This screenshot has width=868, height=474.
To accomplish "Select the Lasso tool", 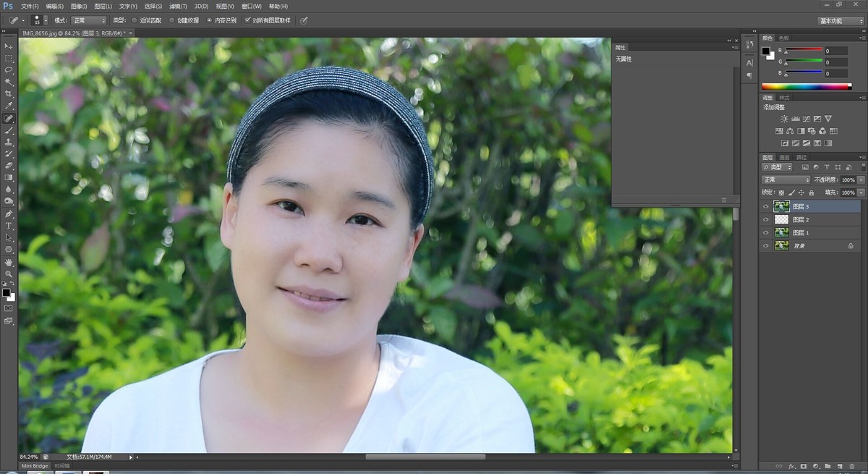I will tap(9, 70).
